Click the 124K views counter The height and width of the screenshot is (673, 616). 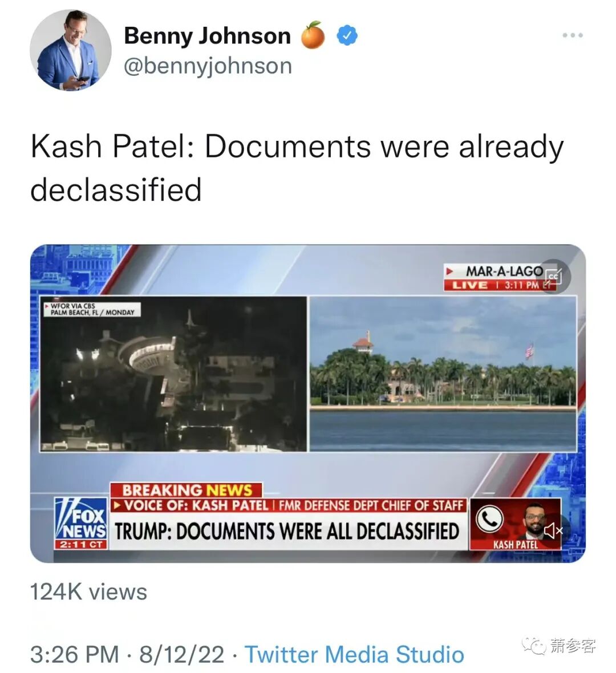tap(88, 593)
